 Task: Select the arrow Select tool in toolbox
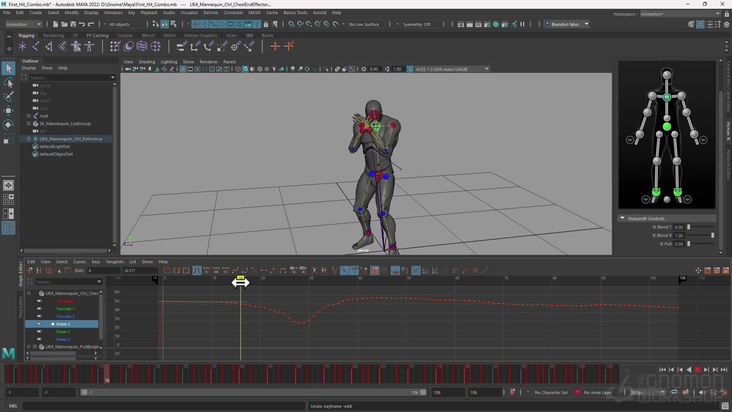(8, 69)
